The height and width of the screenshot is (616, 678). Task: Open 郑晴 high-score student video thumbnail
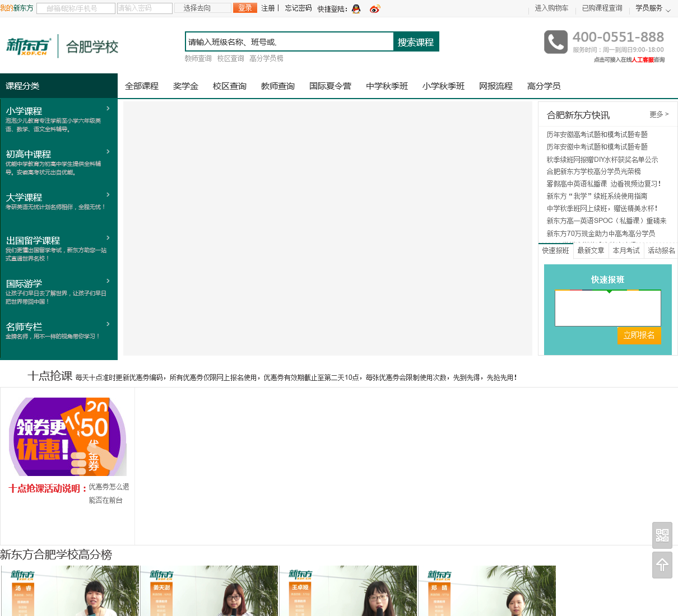[487, 591]
